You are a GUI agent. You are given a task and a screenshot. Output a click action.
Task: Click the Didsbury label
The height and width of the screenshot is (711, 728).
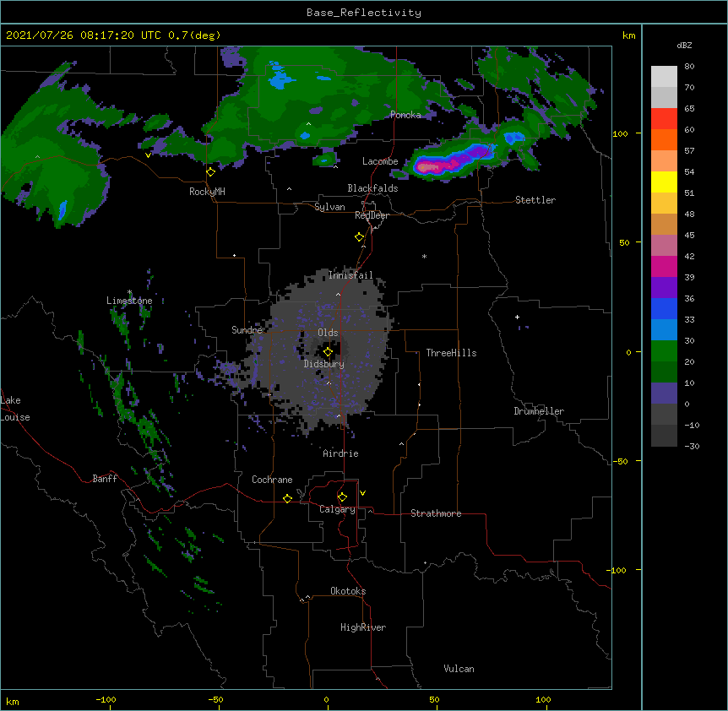(x=324, y=364)
